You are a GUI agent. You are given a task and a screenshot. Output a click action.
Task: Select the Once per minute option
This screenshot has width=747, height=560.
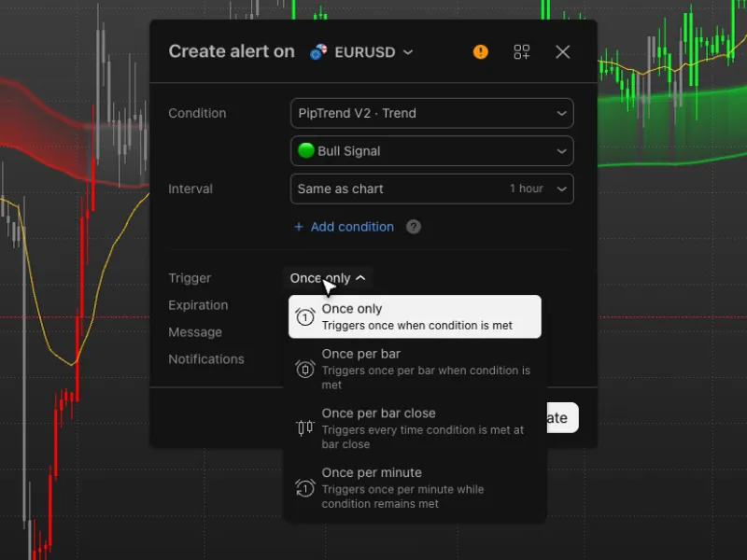coord(415,487)
